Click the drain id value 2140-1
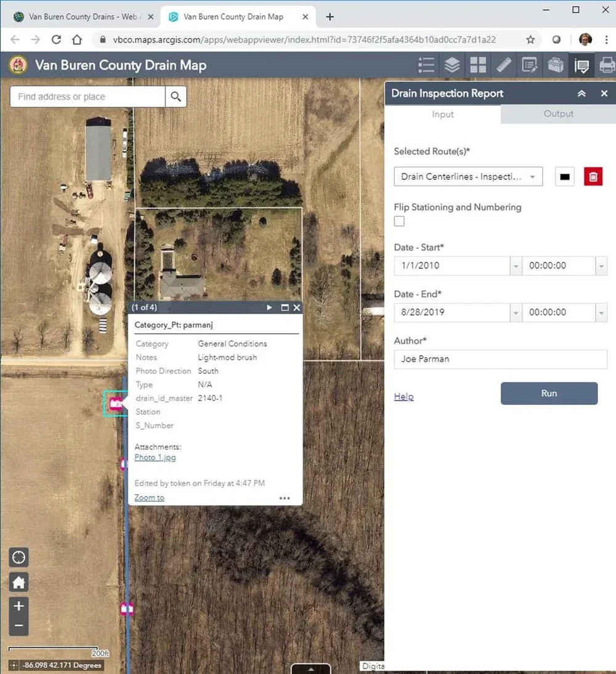Viewport: 616px width, 674px height. pos(210,399)
